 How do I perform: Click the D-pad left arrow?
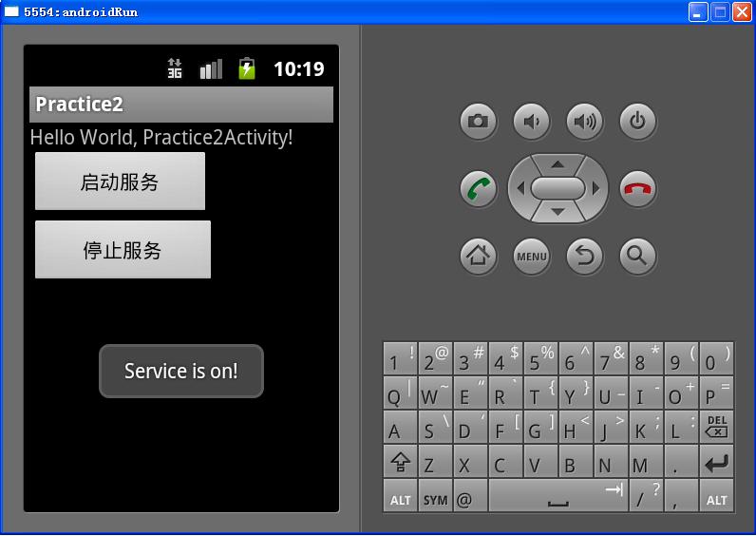520,188
